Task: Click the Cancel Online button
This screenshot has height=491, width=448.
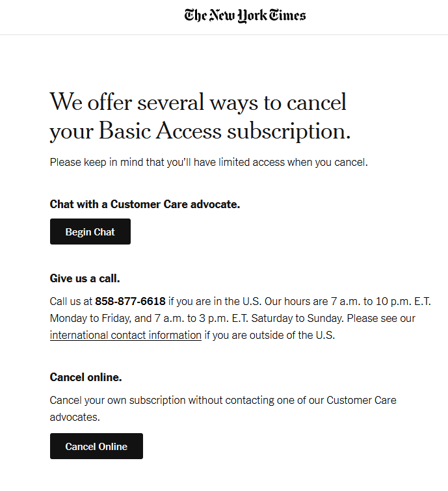Action: coord(96,446)
